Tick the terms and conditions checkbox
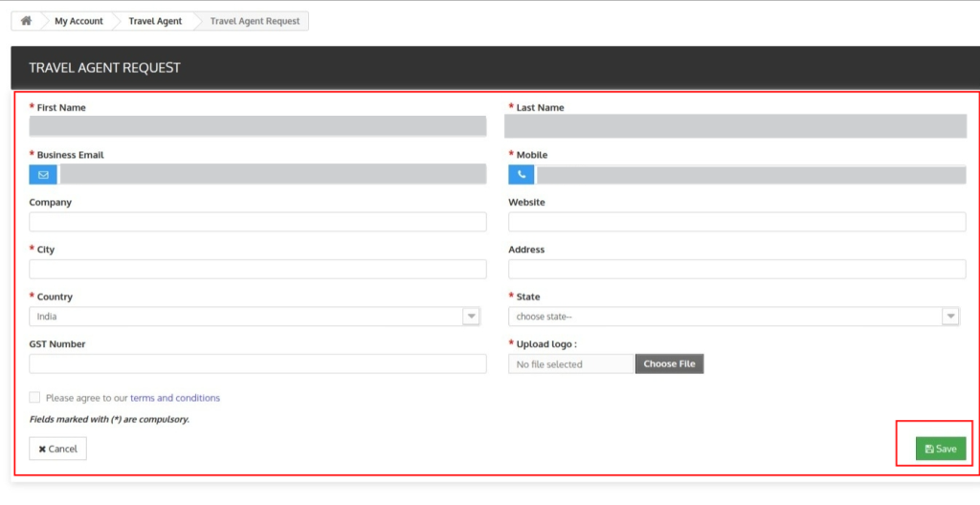The height and width of the screenshot is (505, 980). (34, 398)
